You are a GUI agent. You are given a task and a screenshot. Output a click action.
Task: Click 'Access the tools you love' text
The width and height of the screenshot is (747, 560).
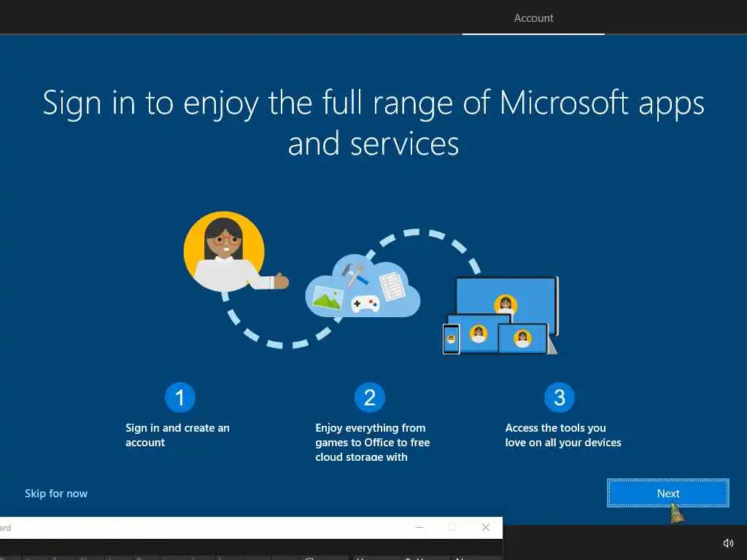pyautogui.click(x=563, y=435)
